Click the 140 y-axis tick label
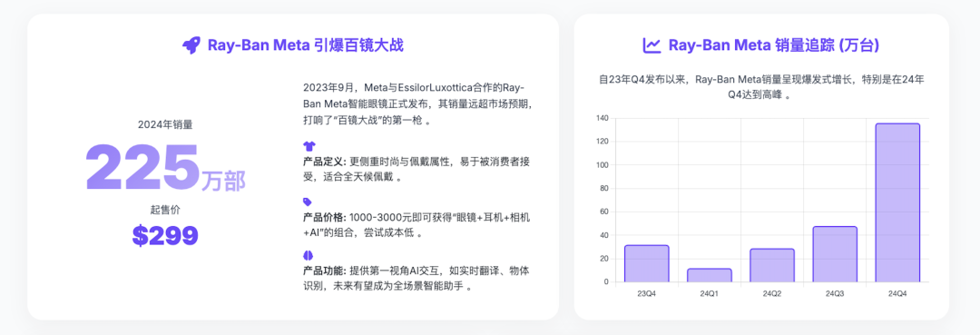The width and height of the screenshot is (980, 335). click(603, 118)
